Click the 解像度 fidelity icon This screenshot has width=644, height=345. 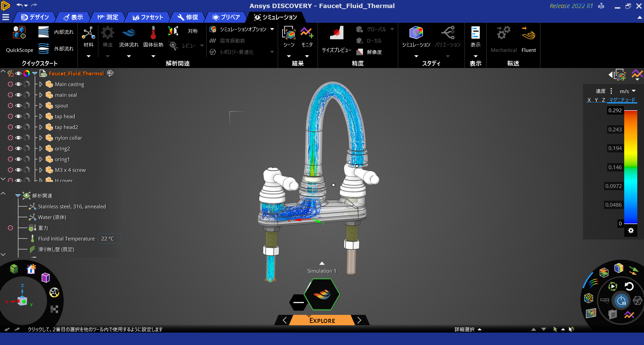coord(360,52)
